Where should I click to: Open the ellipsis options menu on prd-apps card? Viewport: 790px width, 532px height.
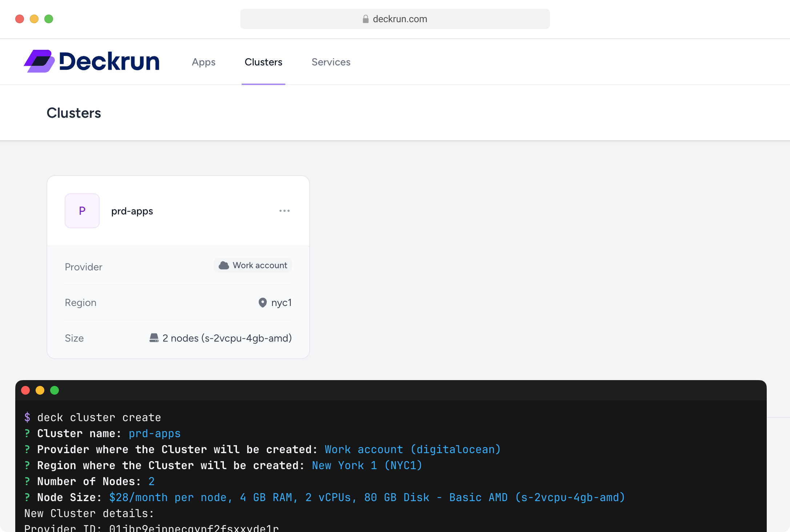(x=285, y=211)
